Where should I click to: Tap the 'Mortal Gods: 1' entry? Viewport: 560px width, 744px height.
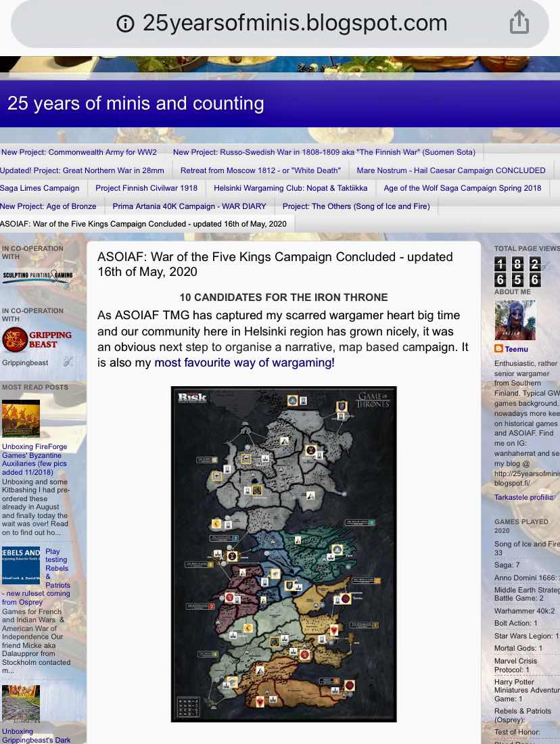coord(518,648)
